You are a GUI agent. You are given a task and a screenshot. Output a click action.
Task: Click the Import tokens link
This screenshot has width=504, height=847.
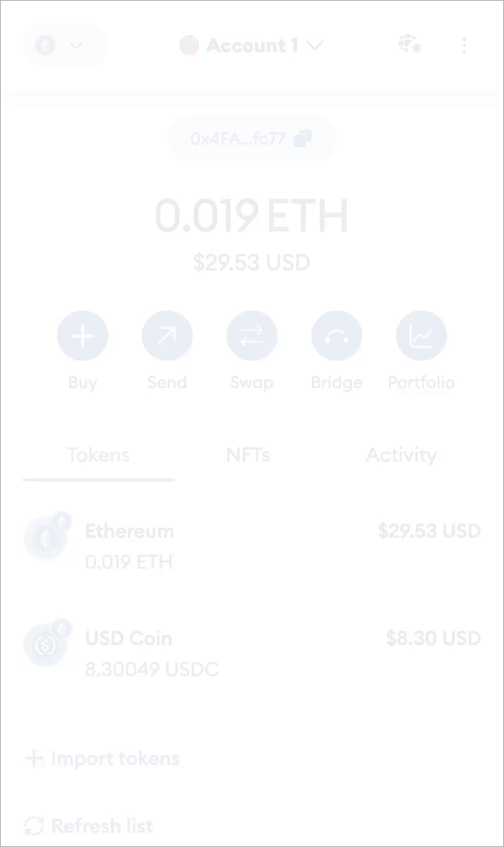tap(102, 759)
